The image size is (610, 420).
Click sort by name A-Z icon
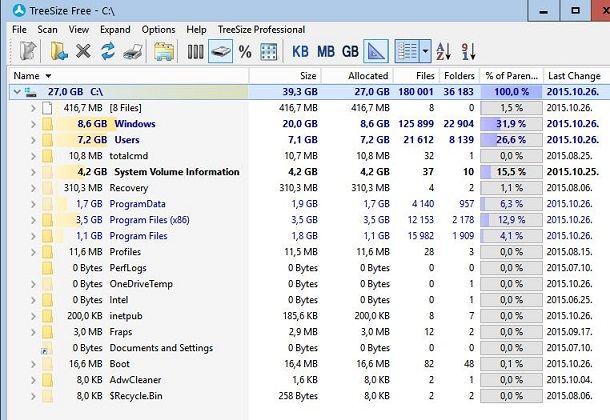tap(444, 51)
